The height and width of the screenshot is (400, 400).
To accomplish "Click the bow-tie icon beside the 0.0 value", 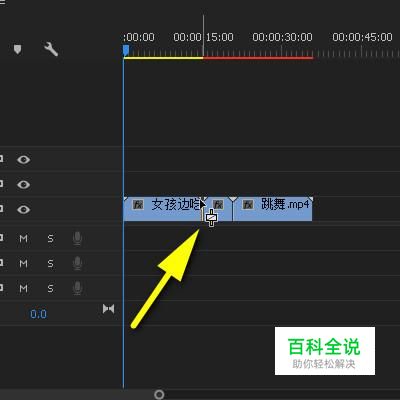I will [109, 309].
